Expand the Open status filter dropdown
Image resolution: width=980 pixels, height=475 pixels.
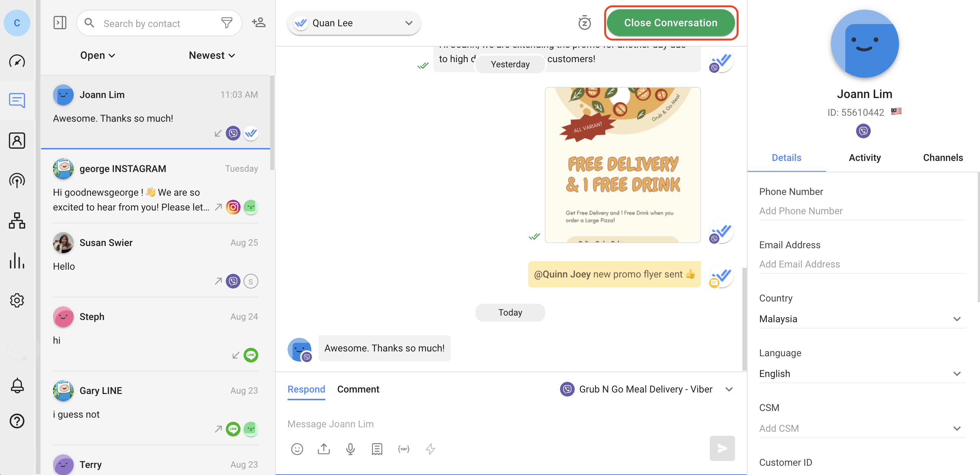[97, 55]
